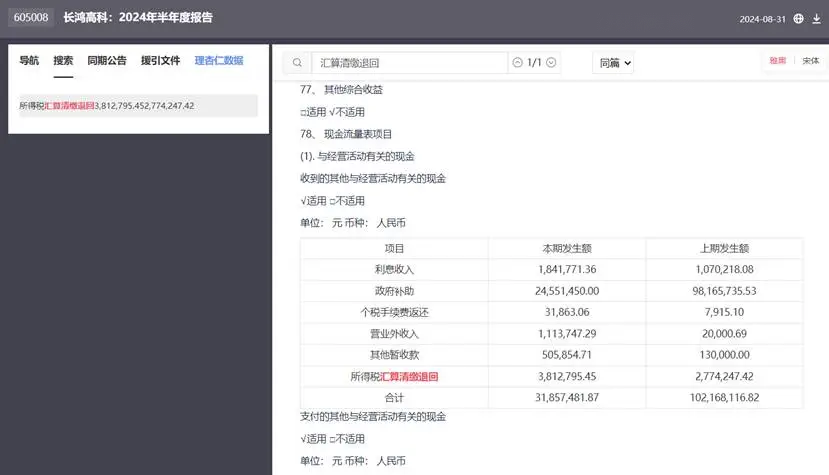Select the 宋体 font option
Image resolution: width=829 pixels, height=475 pixels.
point(810,60)
